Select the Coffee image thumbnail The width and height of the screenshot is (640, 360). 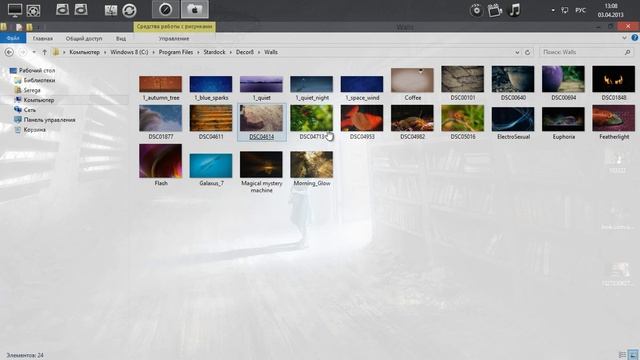click(x=412, y=80)
